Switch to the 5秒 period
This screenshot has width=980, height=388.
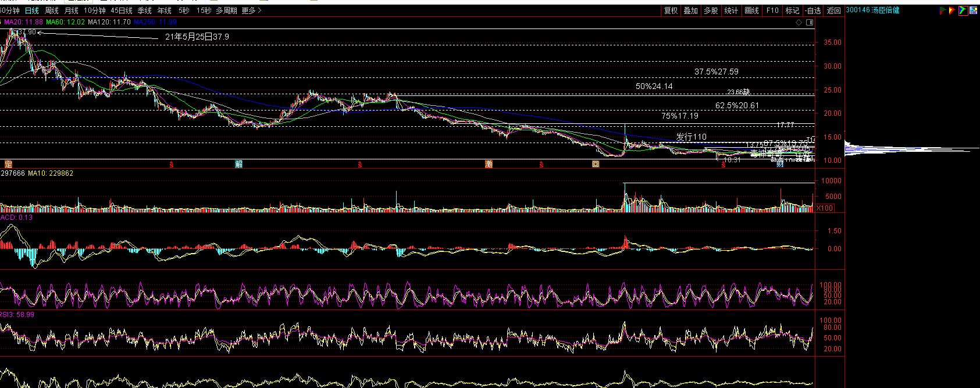tap(184, 10)
